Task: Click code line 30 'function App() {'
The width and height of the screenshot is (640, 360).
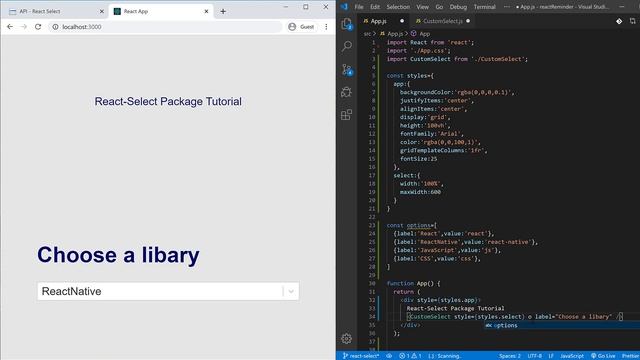Action: pos(413,283)
